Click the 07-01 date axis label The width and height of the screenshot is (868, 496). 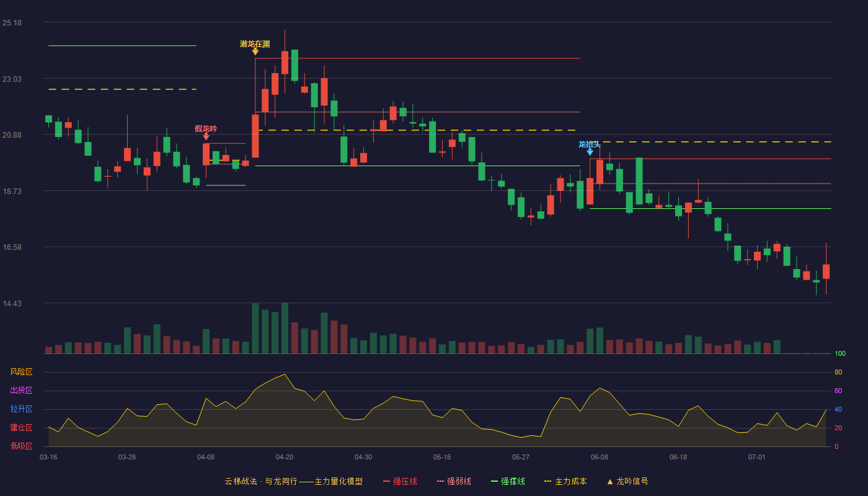click(757, 457)
